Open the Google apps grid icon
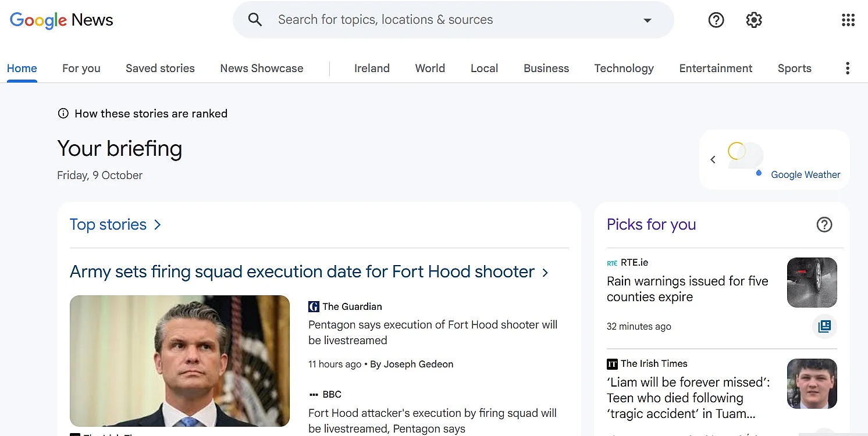The width and height of the screenshot is (868, 436). pos(848,20)
